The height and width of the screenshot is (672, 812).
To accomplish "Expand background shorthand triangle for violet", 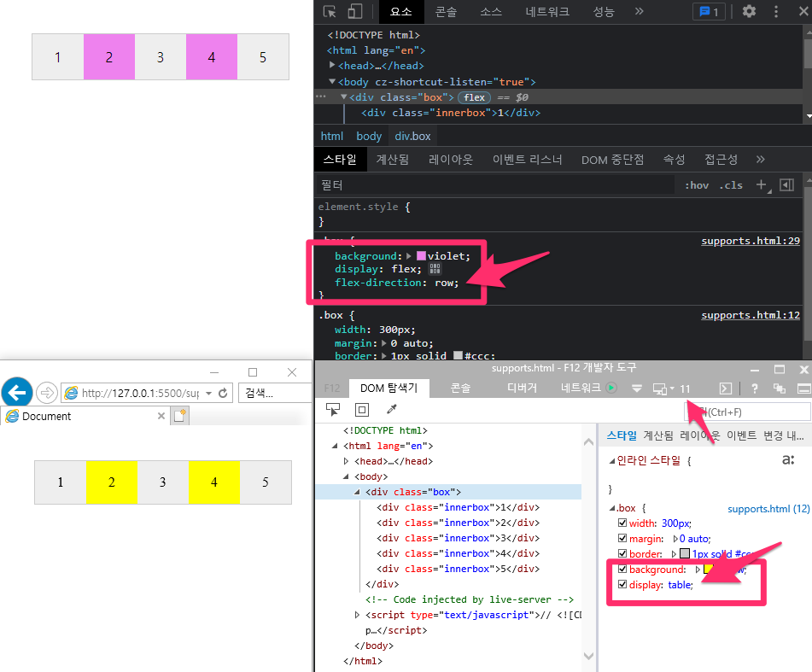I will coord(409,256).
